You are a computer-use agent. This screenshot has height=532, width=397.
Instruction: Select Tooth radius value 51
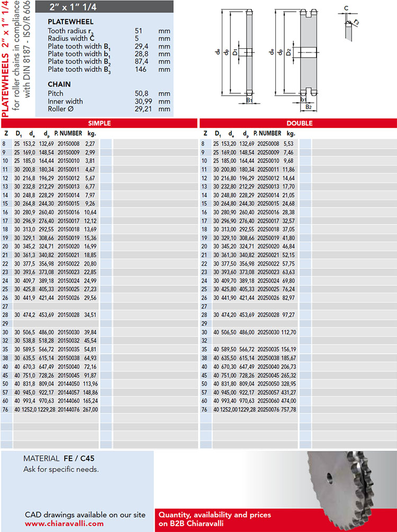139,31
